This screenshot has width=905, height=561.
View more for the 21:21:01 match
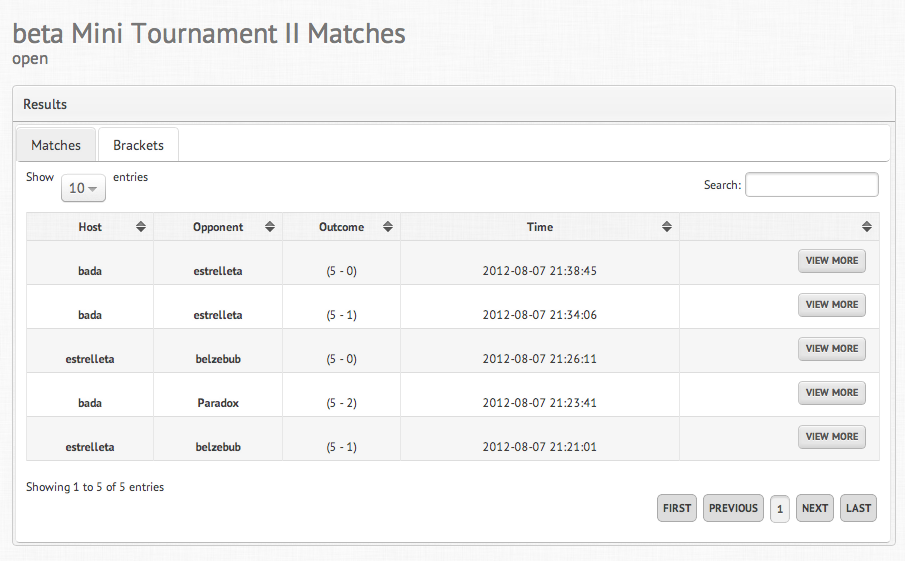(832, 437)
